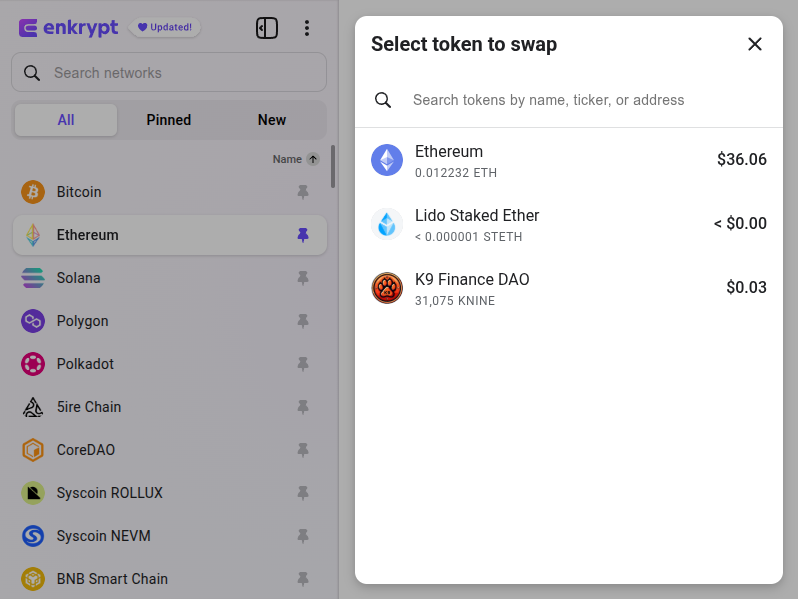The height and width of the screenshot is (599, 798).
Task: Close the Select token to swap dialog
Action: point(755,44)
